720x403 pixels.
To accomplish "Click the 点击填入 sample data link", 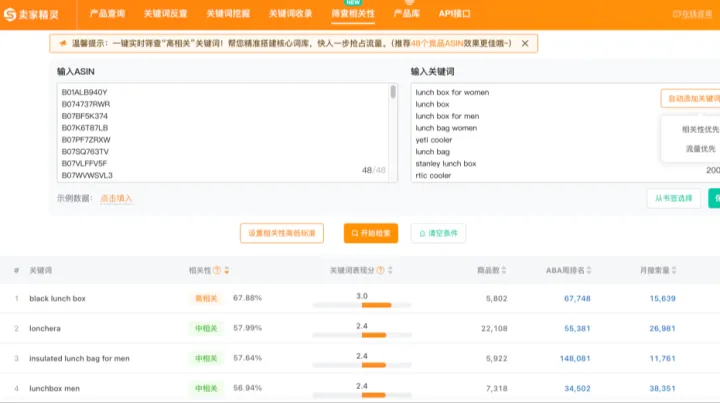I will point(116,198).
